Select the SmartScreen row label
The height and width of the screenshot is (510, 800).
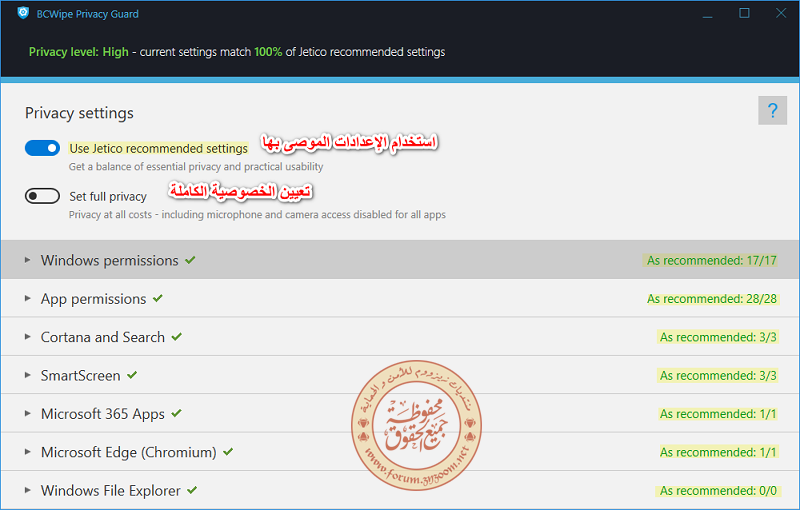click(81, 375)
